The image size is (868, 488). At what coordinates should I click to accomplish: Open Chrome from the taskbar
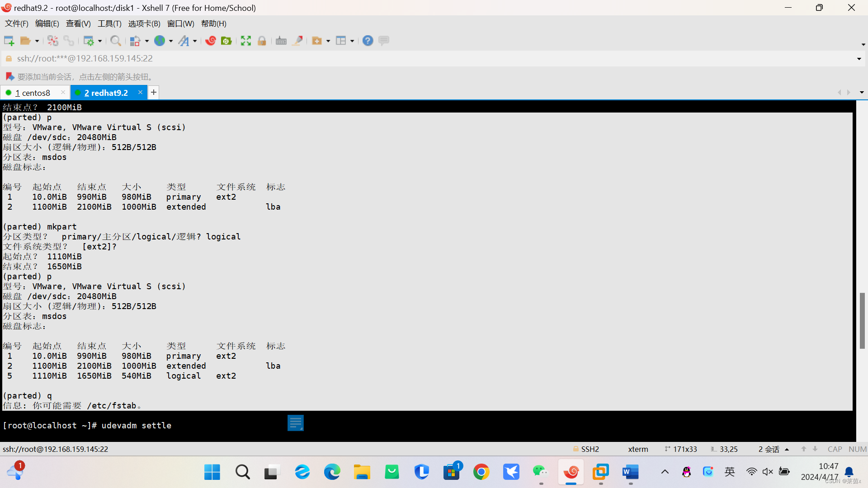point(481,472)
